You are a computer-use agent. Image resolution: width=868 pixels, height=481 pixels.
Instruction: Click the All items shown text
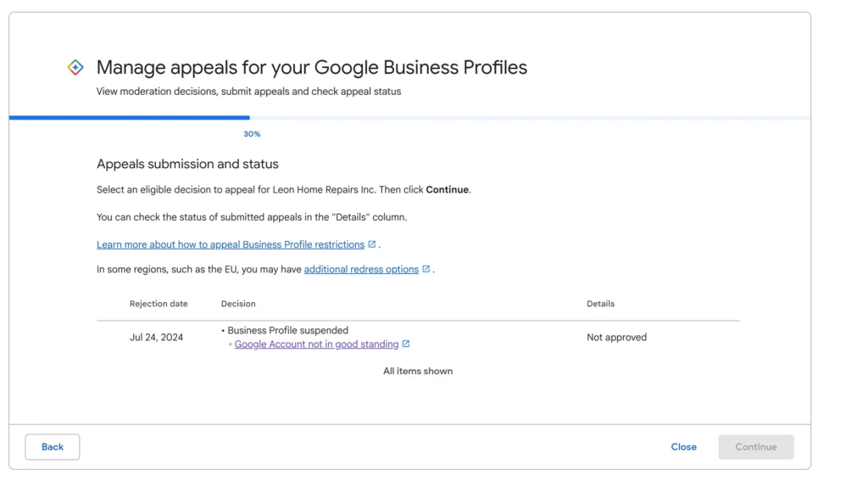[418, 372]
